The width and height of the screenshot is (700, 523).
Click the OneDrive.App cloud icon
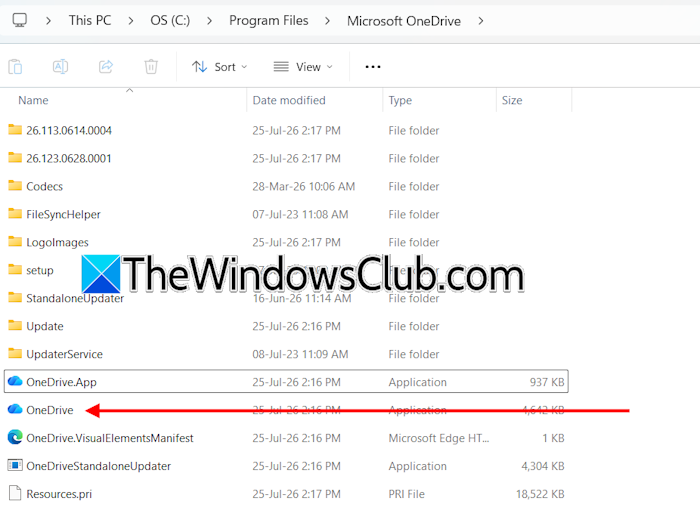pyautogui.click(x=15, y=381)
